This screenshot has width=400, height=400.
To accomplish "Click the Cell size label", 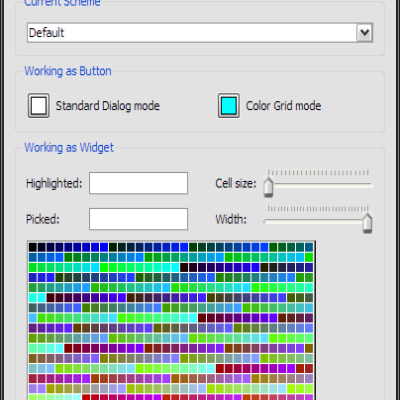I will [236, 183].
